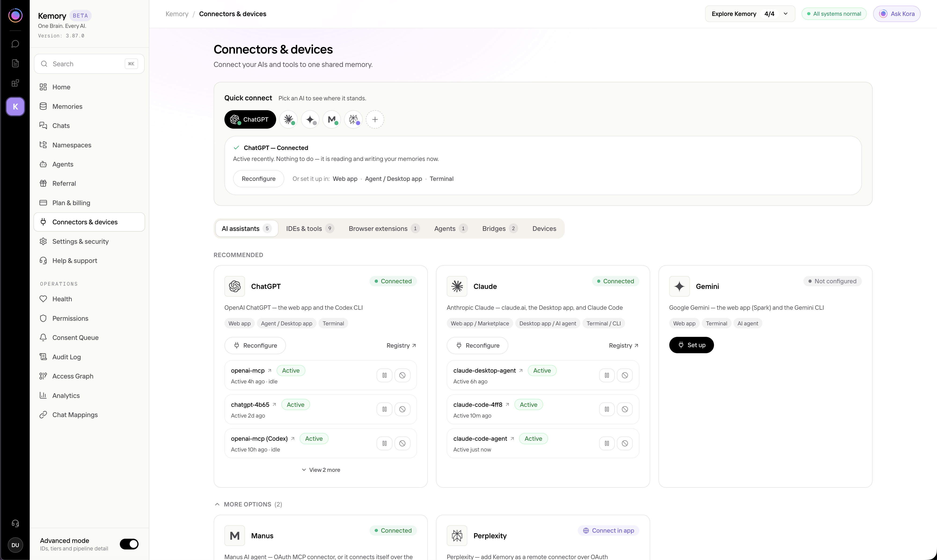Open the Registry link on ChatGPT card
Viewport: 937px width, 560px height.
pos(401,346)
